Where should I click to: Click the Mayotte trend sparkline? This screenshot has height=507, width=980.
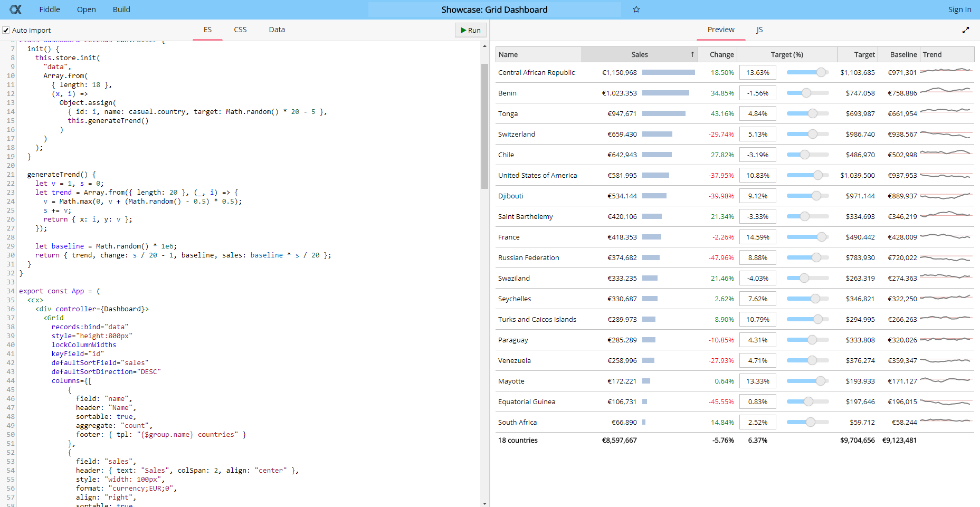[x=946, y=381]
